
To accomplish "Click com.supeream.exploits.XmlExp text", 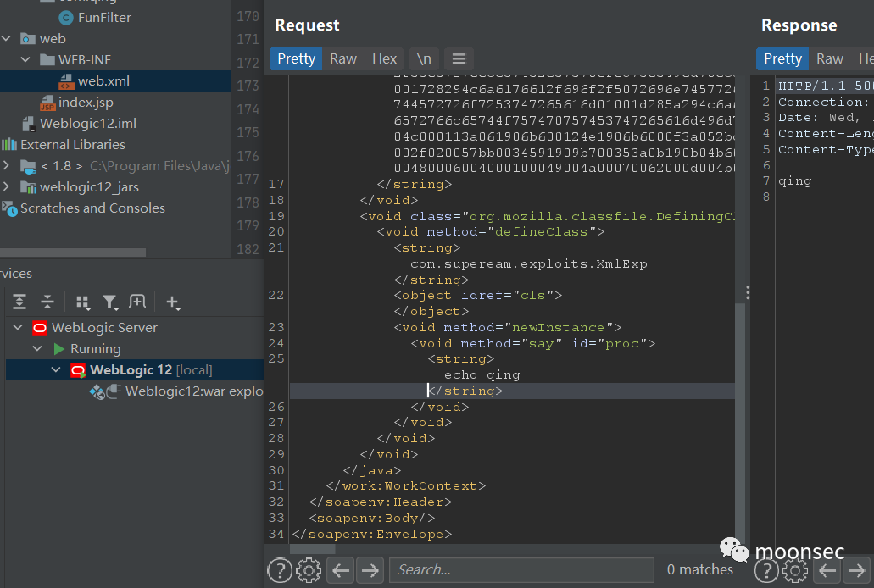I will pyautogui.click(x=528, y=264).
